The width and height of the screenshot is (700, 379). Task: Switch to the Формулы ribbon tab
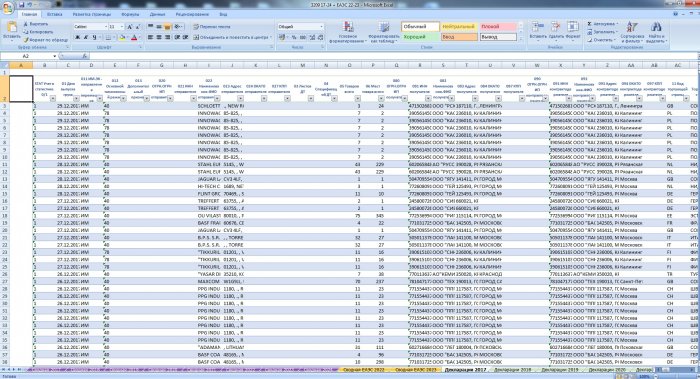(130, 14)
